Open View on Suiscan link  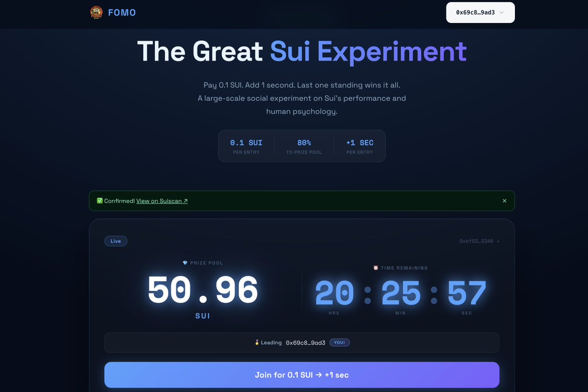(162, 201)
